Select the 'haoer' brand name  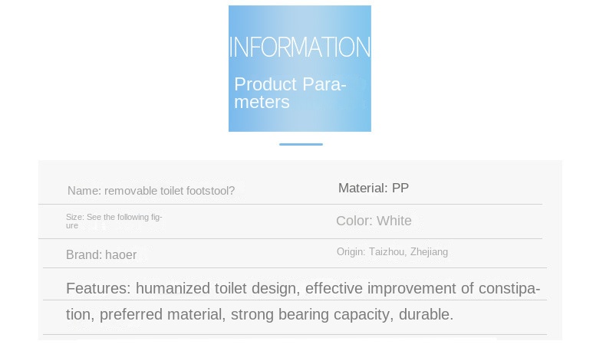pos(121,254)
